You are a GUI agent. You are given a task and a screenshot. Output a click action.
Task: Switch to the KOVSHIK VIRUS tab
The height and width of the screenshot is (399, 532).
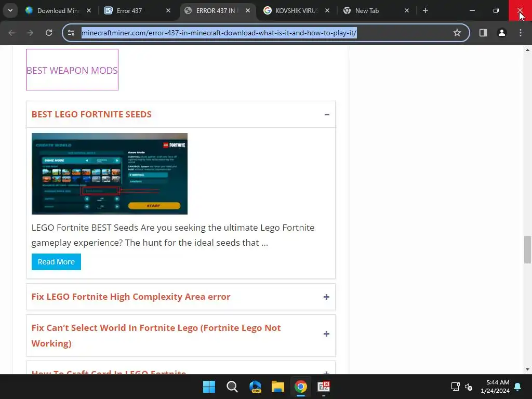(x=296, y=10)
